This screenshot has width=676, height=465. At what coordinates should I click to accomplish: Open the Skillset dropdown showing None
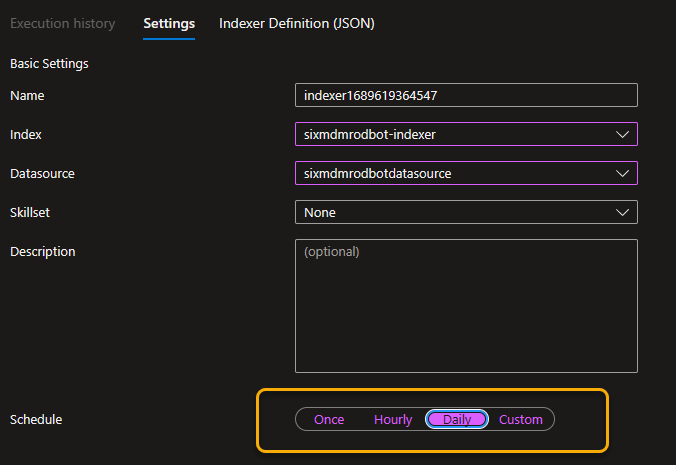point(466,212)
